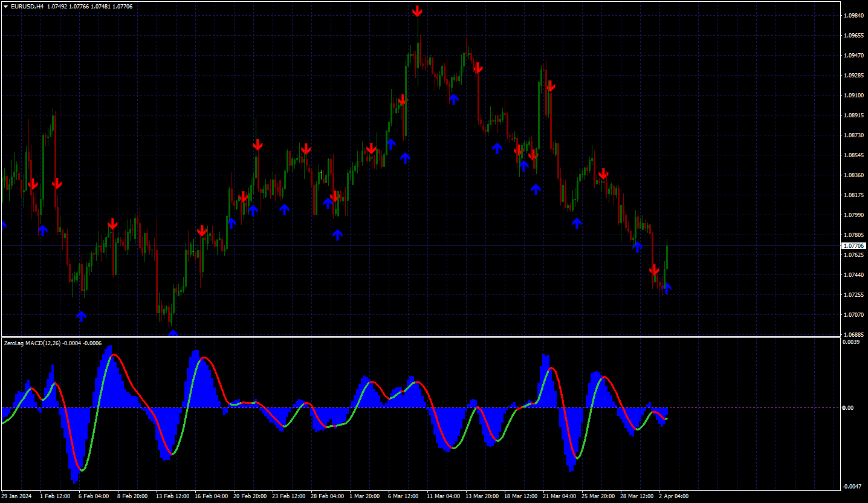Click the highlighted current price 1.07706 label
Viewport: 868px width, 503px height.
click(x=853, y=246)
